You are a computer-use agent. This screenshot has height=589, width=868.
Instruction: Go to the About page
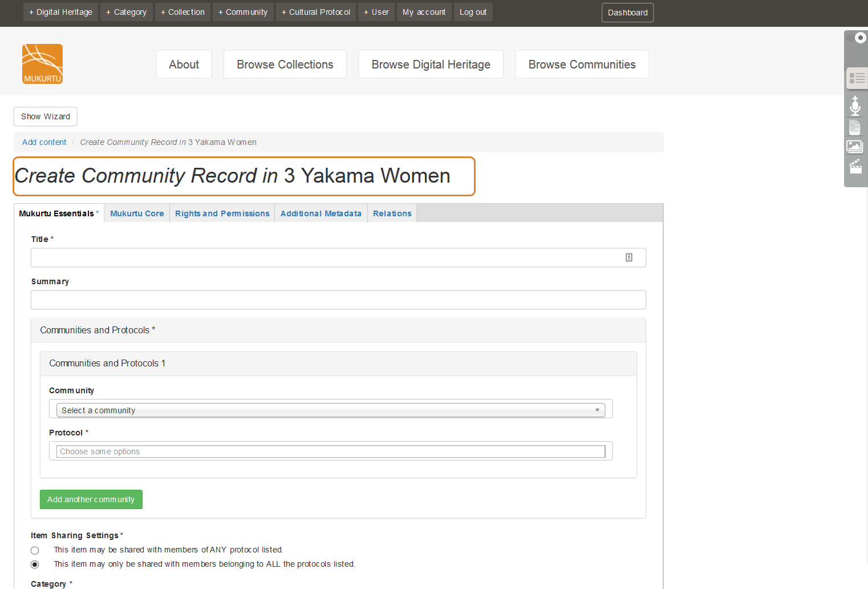pos(184,64)
